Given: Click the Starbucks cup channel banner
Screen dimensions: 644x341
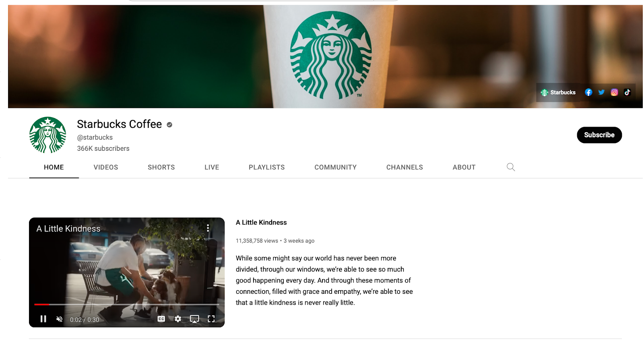Looking at the screenshot, I should (x=325, y=56).
